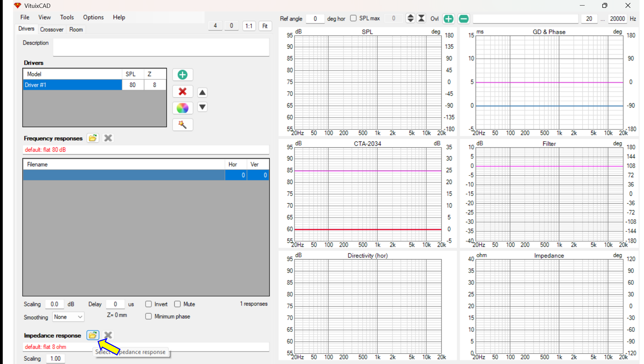This screenshot has height=364, width=644.
Task: Open frequency response files folder icon
Action: coord(93,138)
